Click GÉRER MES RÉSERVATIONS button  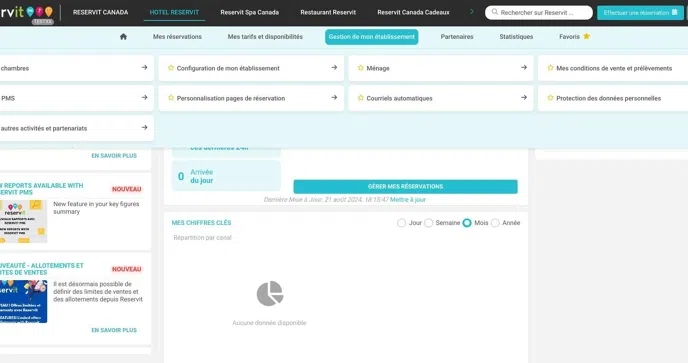405,187
